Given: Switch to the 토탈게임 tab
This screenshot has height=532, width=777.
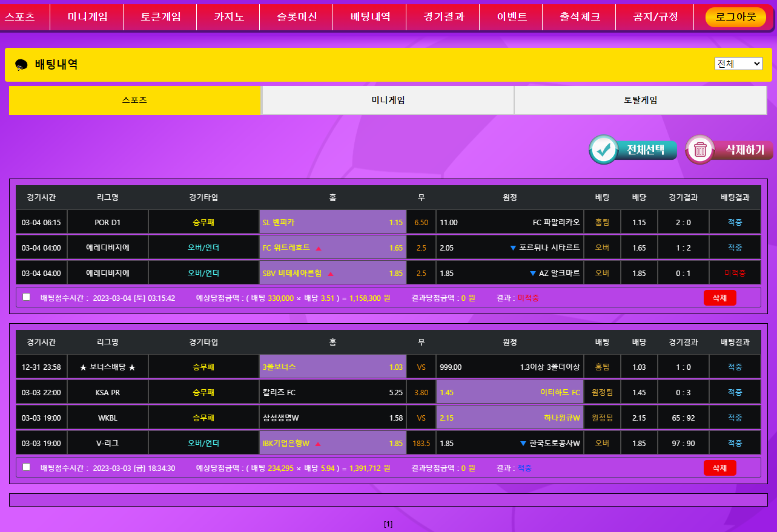Looking at the screenshot, I should (x=640, y=100).
